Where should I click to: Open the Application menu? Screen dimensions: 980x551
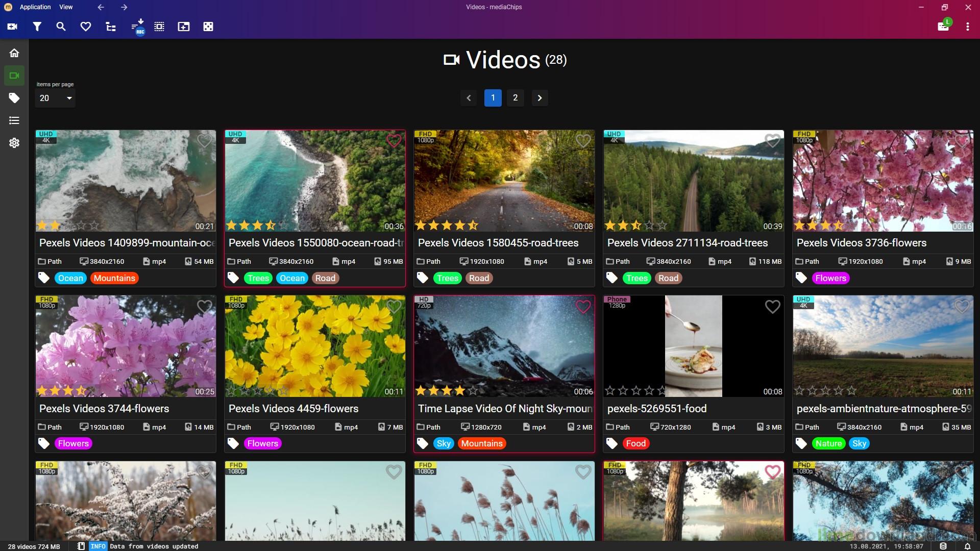tap(35, 7)
